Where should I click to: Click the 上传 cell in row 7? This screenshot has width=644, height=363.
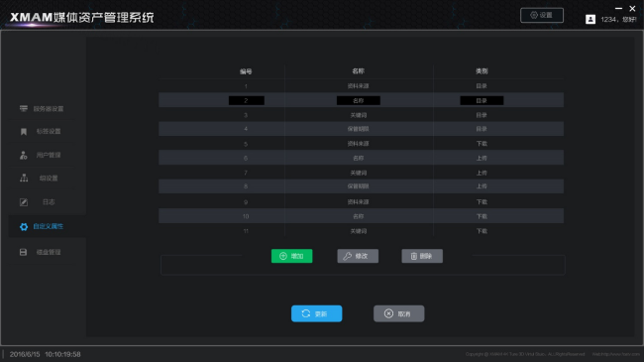(x=482, y=173)
